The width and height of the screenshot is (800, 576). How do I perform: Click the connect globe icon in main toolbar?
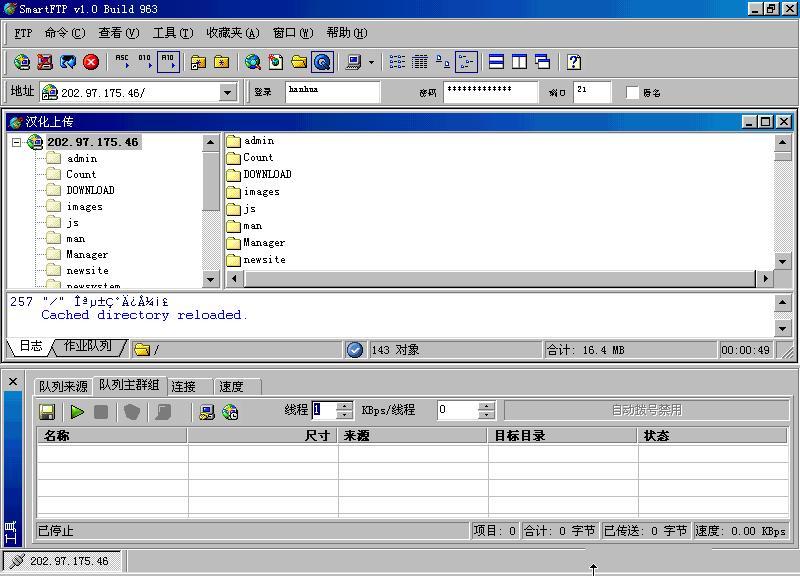[x=22, y=62]
